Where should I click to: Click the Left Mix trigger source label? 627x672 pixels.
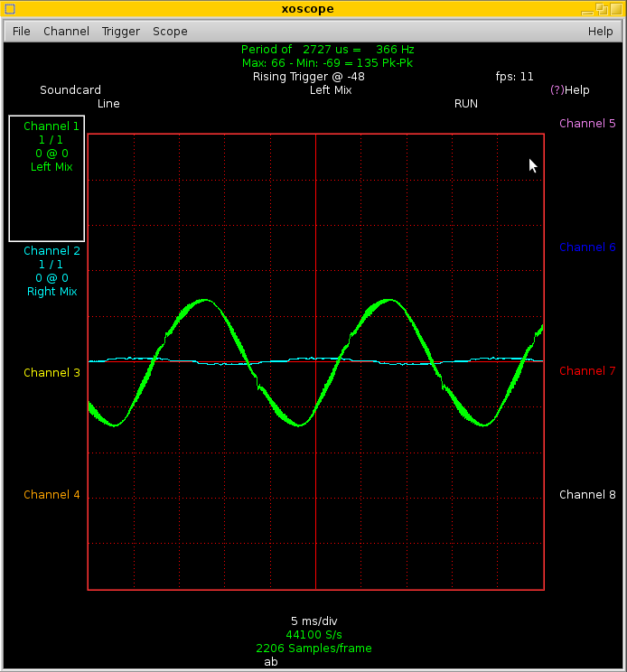coord(331,90)
